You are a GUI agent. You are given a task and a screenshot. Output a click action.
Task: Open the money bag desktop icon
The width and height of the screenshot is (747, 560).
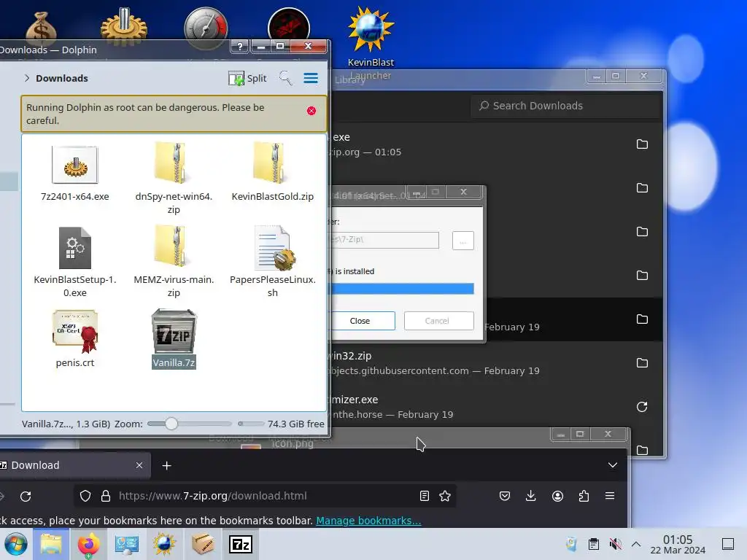click(42, 28)
